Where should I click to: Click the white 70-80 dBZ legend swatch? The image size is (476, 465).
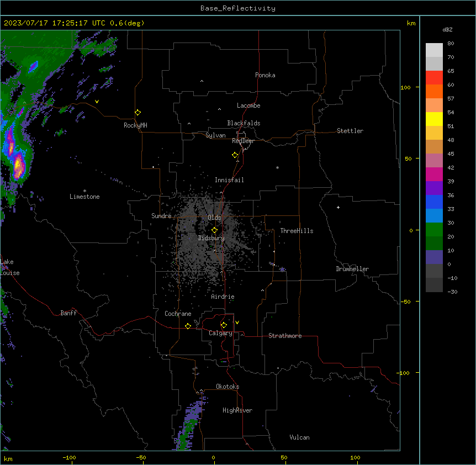pos(434,50)
